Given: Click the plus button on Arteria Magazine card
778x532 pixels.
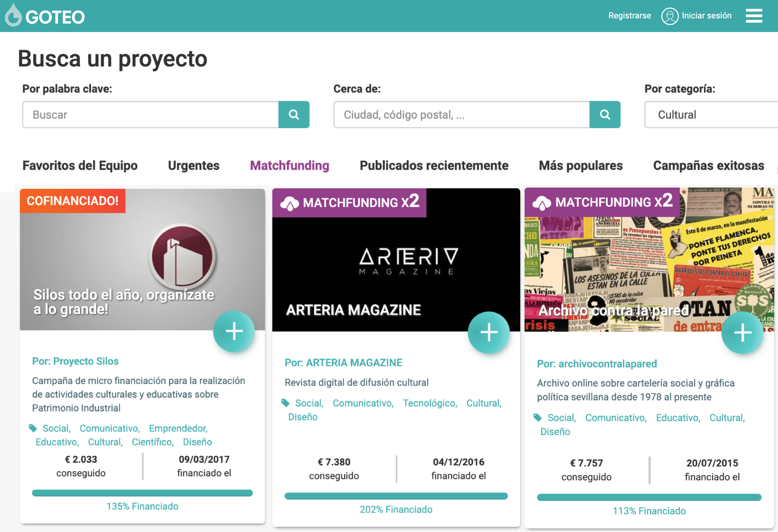Looking at the screenshot, I should click(x=489, y=332).
